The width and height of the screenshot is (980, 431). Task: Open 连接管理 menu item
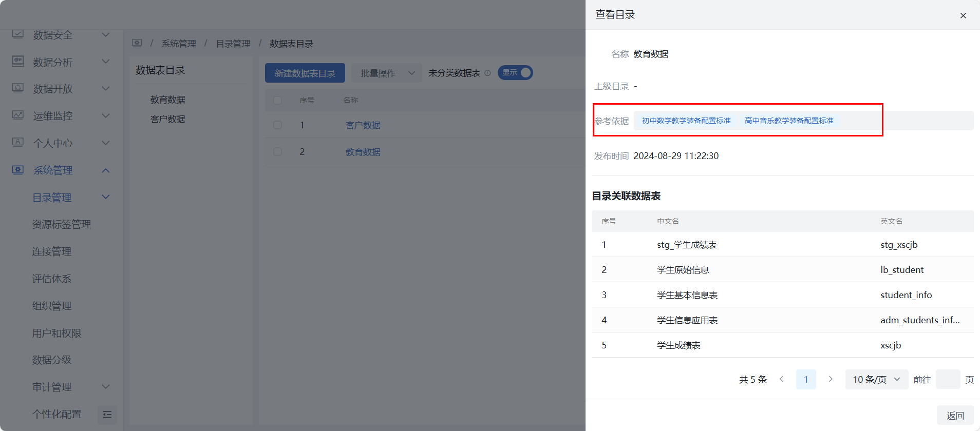tap(52, 251)
